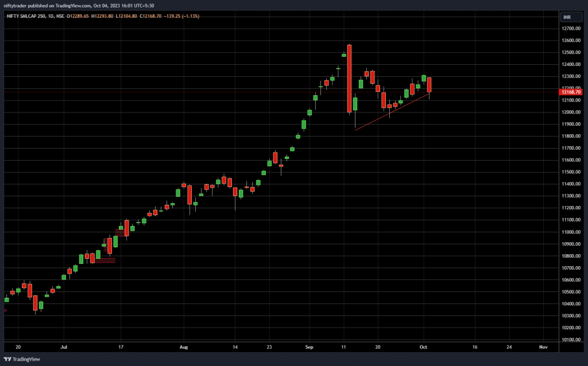The height and width of the screenshot is (366, 588).
Task: Click the 11000.00 price axis label
Action: [571, 232]
